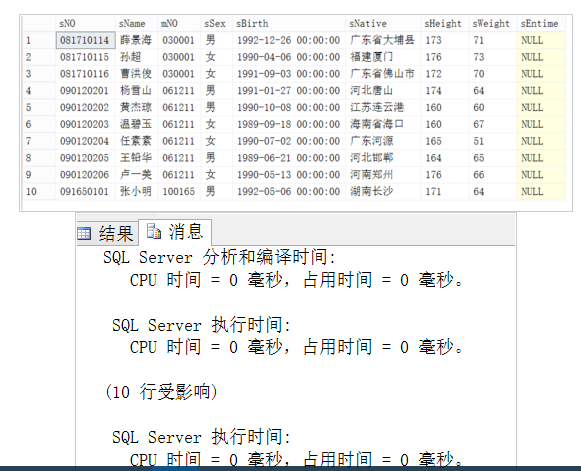Viewport: 581px width, 471px height.
Task: Select birth date 1989-09-18 cell
Action: 289,124
